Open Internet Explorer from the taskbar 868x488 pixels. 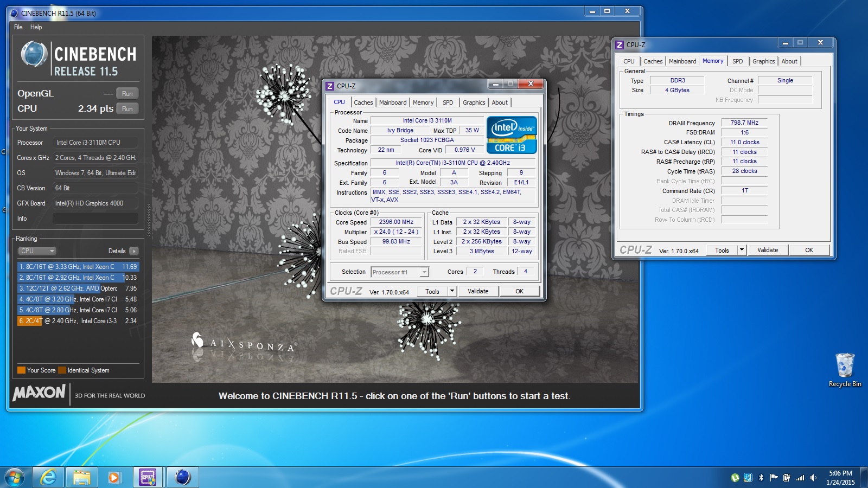click(x=48, y=477)
